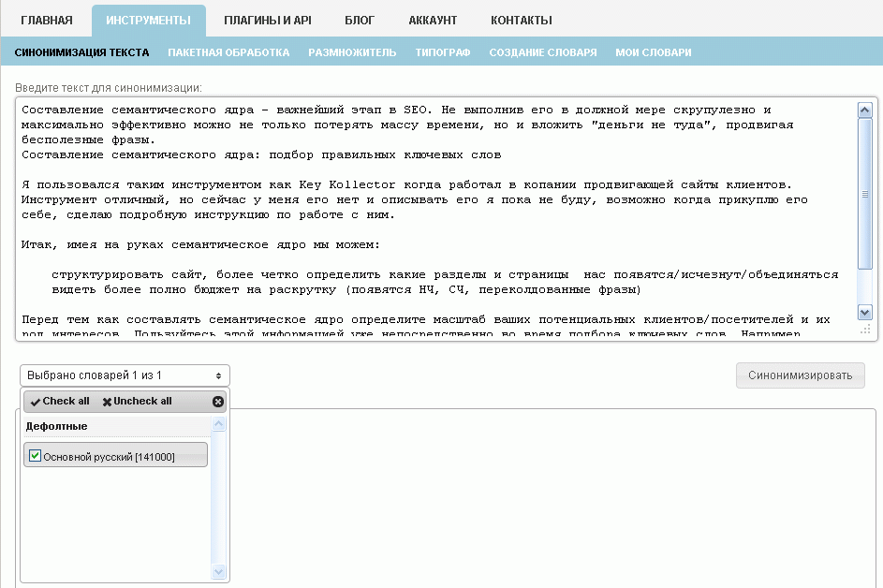Open СОЗДАНИЕ СЛОВАРЯ page
This screenshot has height=588, width=883.
pyautogui.click(x=543, y=52)
